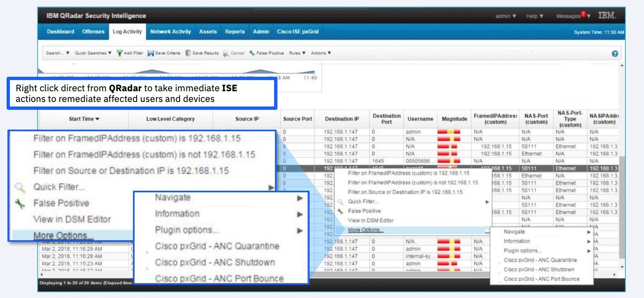Click the magnitude bar in the internal-sy... row
This screenshot has width=644, height=298.
[x=449, y=256]
